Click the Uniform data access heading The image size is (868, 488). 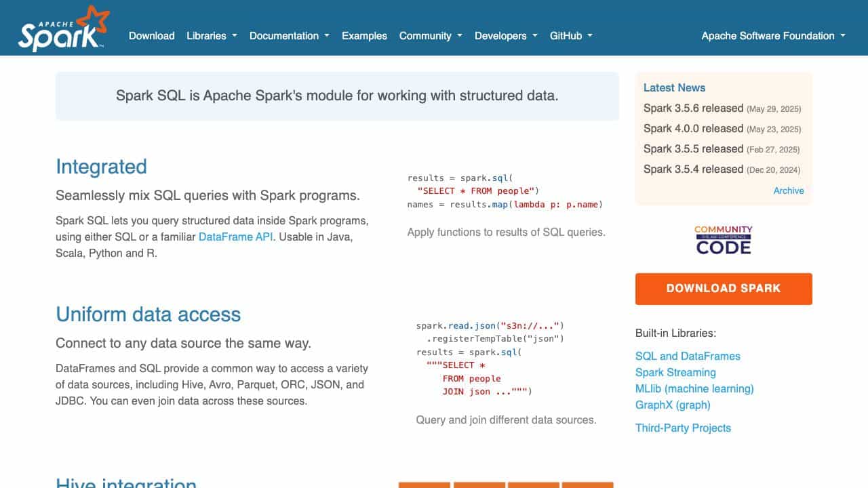click(x=148, y=314)
